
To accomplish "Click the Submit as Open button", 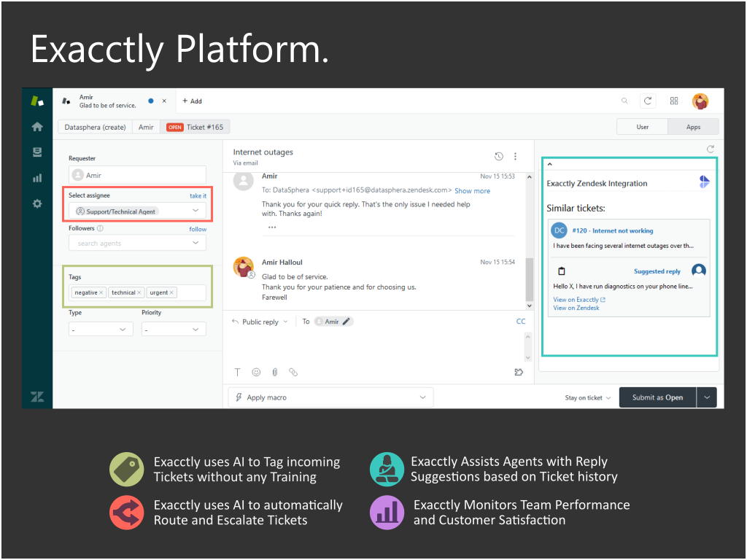I will 657,397.
